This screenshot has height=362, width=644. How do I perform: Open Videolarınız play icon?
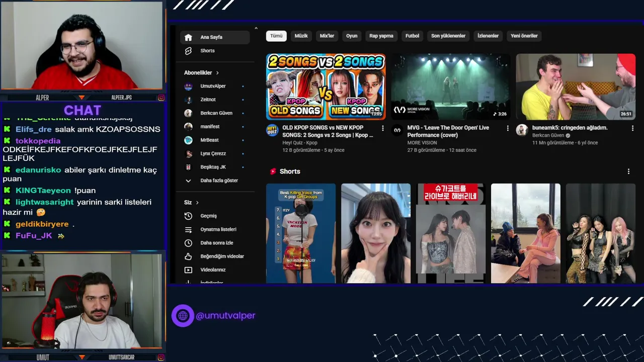(188, 270)
